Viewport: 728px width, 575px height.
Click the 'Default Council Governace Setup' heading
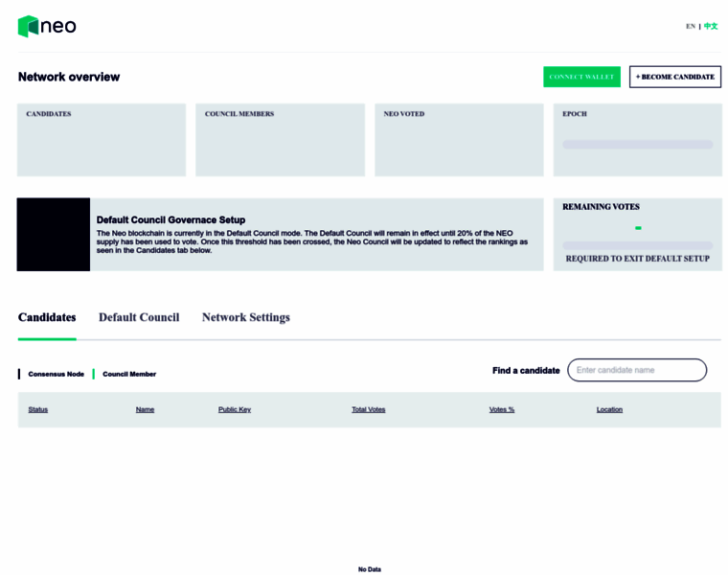(171, 219)
